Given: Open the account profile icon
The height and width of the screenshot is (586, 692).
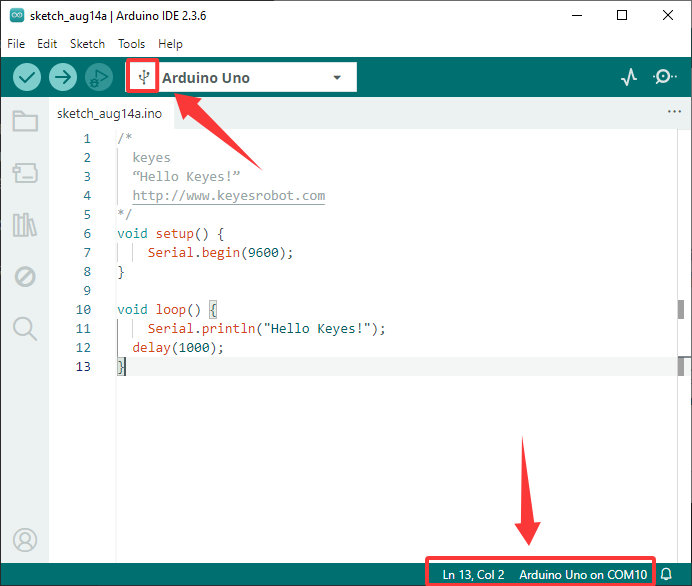Looking at the screenshot, I should pos(25,540).
